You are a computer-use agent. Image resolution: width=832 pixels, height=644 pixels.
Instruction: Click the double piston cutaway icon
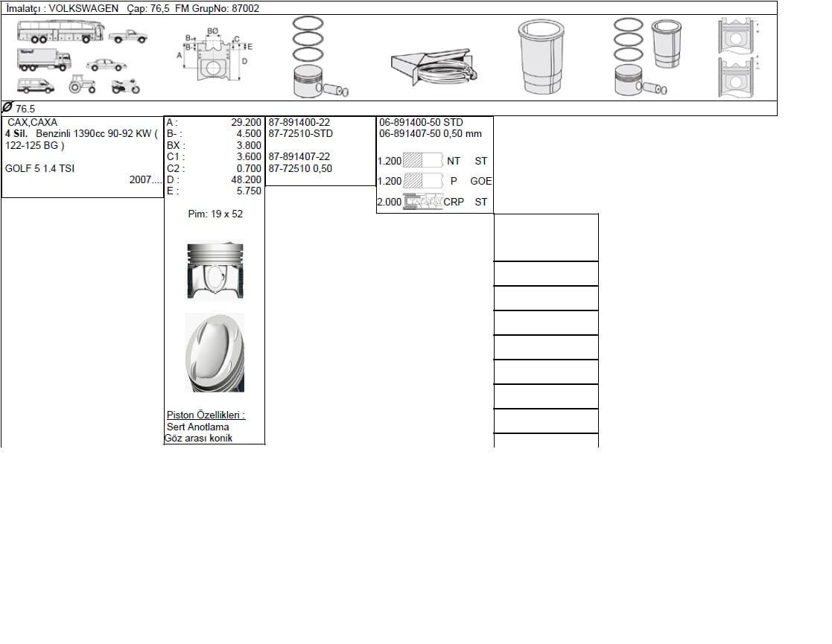[737, 57]
